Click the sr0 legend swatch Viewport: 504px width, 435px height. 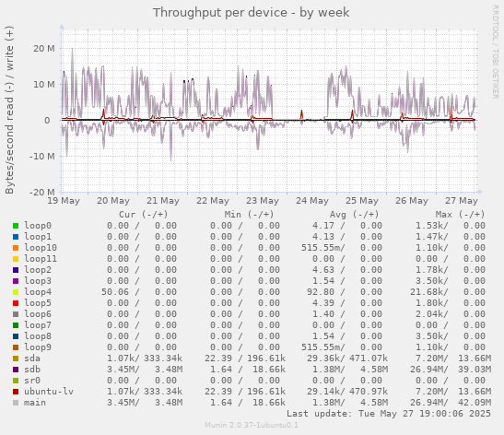pyautogui.click(x=16, y=381)
